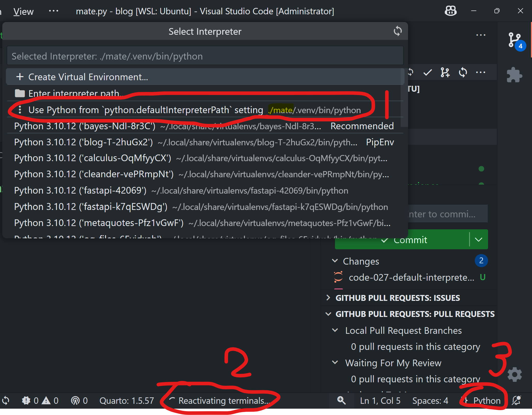Select the metaquotes-Pfz1vGwF interpreter

[x=205, y=223]
